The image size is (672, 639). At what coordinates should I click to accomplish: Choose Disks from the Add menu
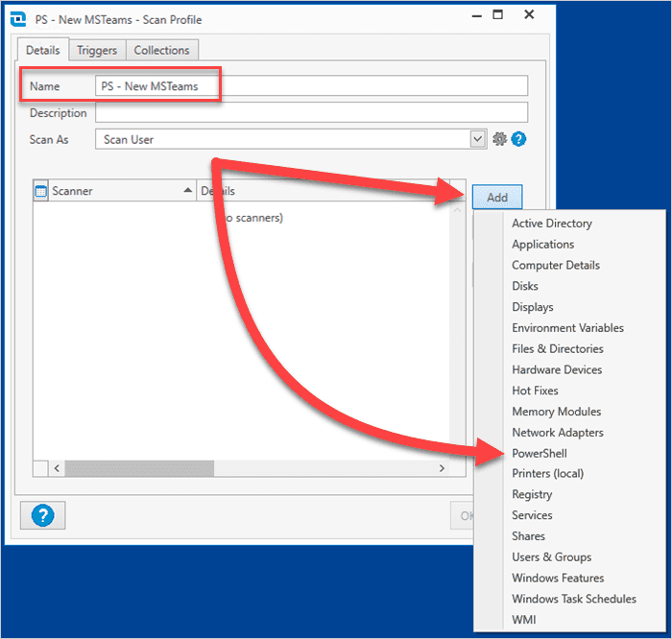[524, 286]
